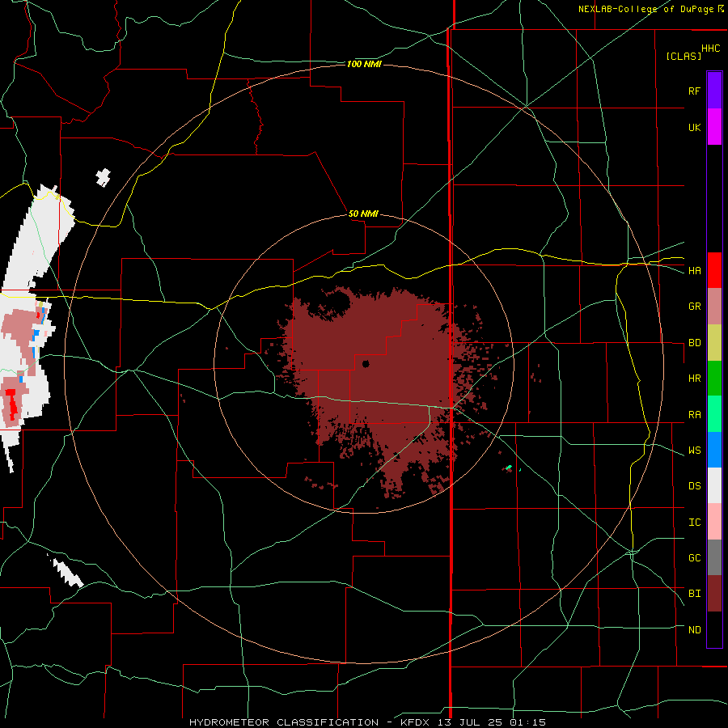Image resolution: width=728 pixels, height=728 pixels.
Task: Click the purple RF legend color swatch
Action: (x=714, y=91)
